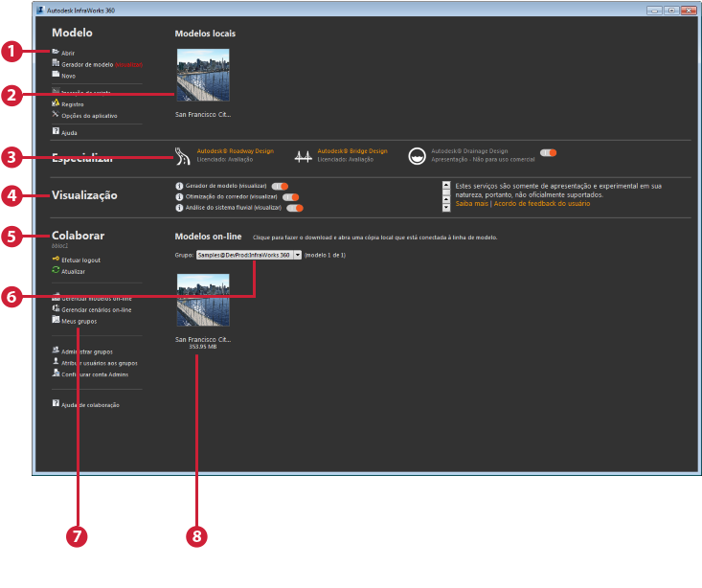
Task: Open the Autodesk Roadway Design link
Action: point(235,151)
